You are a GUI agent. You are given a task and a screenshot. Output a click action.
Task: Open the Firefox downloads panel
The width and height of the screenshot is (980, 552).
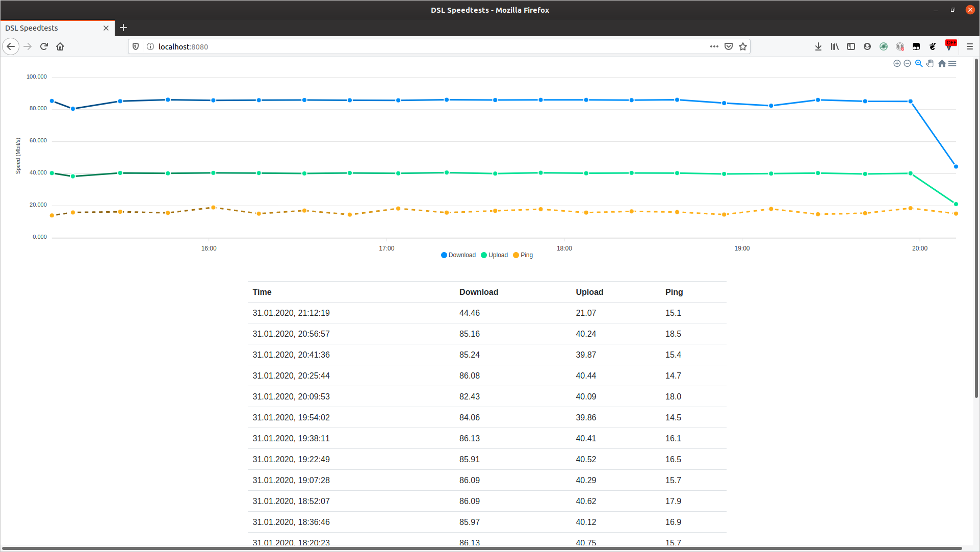tap(818, 46)
